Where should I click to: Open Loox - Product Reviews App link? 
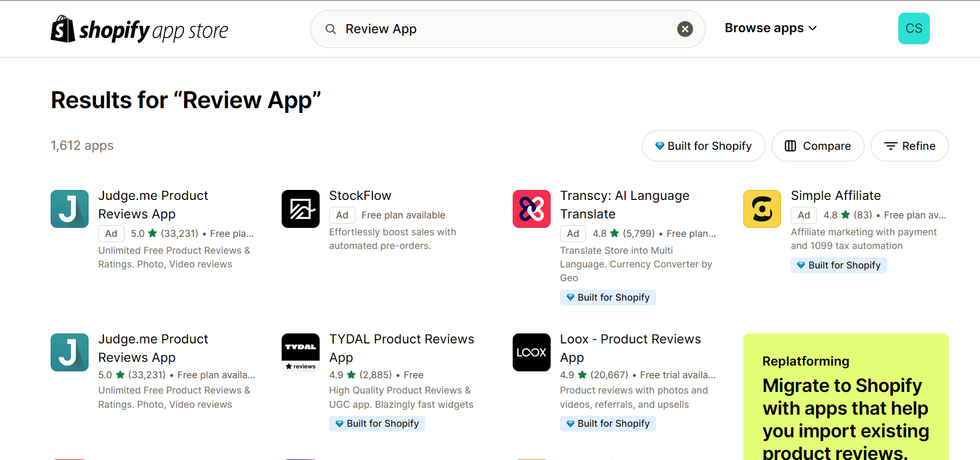pyautogui.click(x=630, y=348)
